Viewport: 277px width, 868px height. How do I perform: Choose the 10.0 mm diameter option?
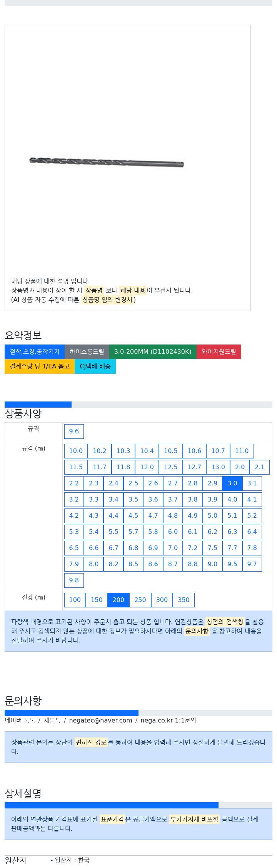tap(76, 451)
